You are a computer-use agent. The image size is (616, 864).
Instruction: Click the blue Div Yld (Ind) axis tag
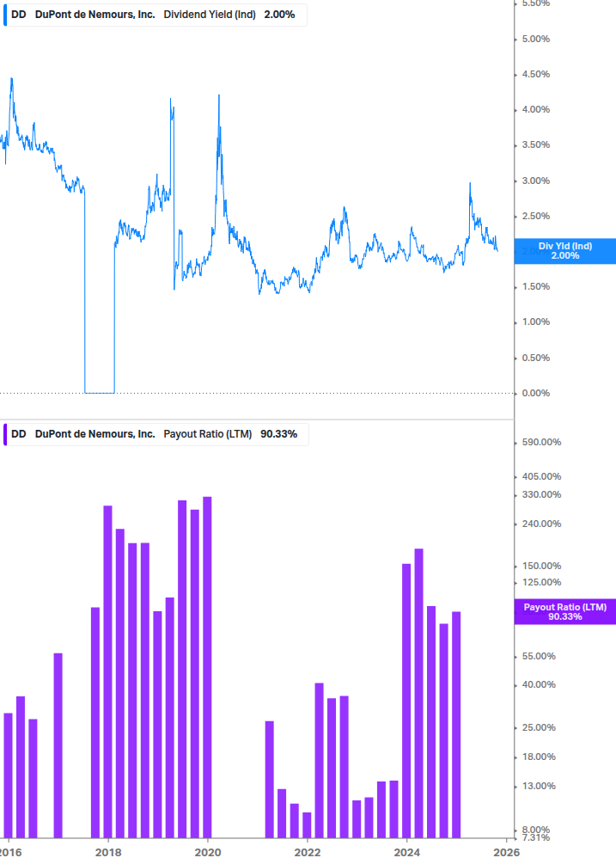[565, 251]
